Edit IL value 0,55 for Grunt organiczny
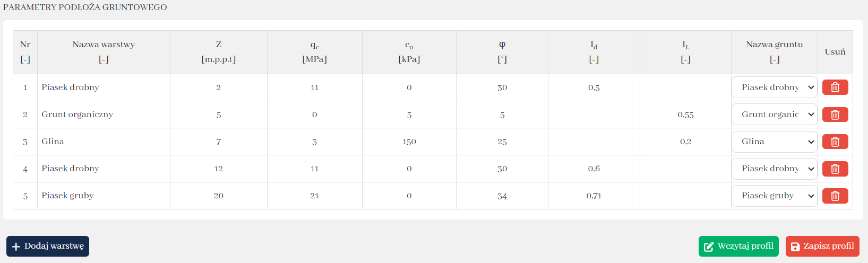Screen dimensions: 868x263 pos(685,115)
